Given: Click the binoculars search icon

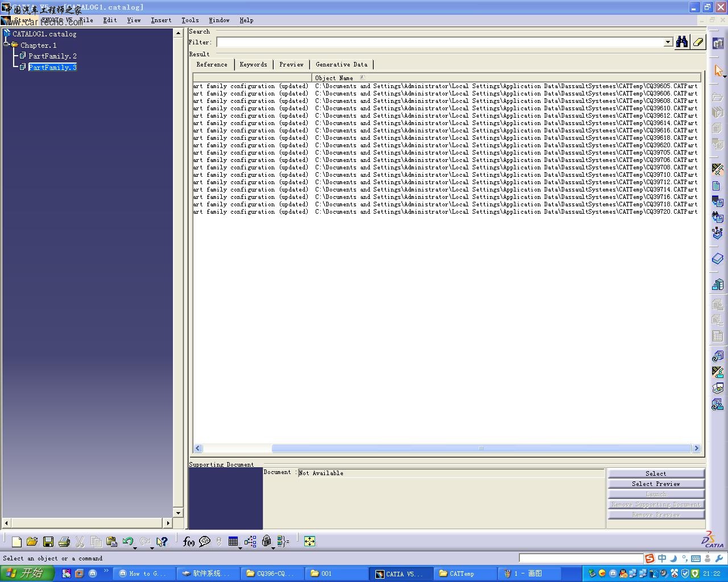Looking at the screenshot, I should coord(681,42).
